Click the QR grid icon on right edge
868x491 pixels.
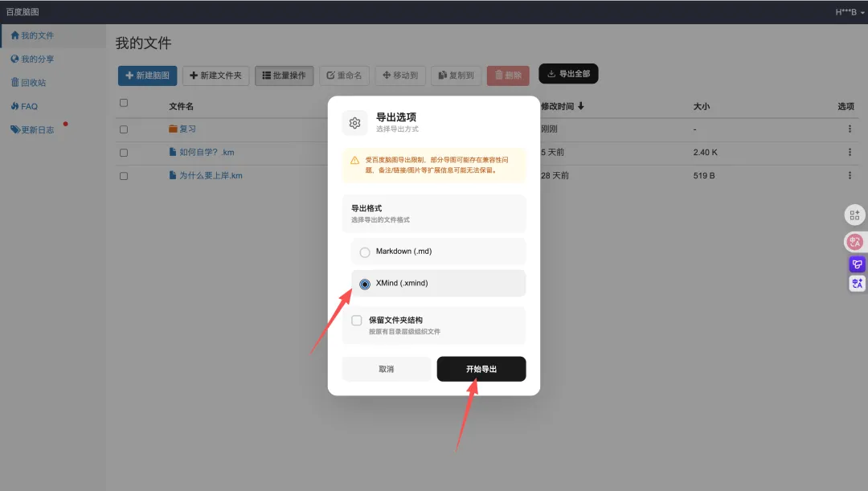tap(855, 215)
